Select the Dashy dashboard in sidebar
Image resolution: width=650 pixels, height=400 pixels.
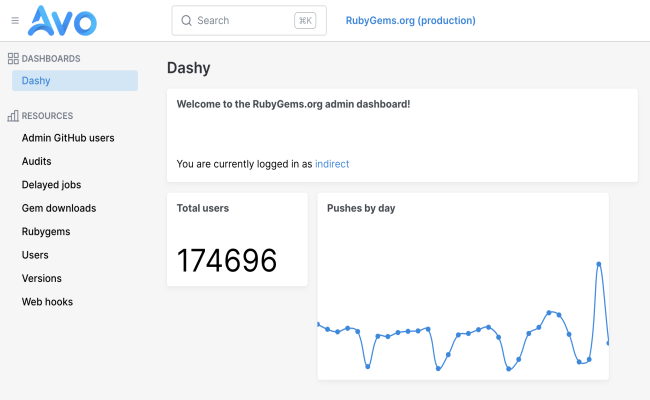[x=75, y=80]
